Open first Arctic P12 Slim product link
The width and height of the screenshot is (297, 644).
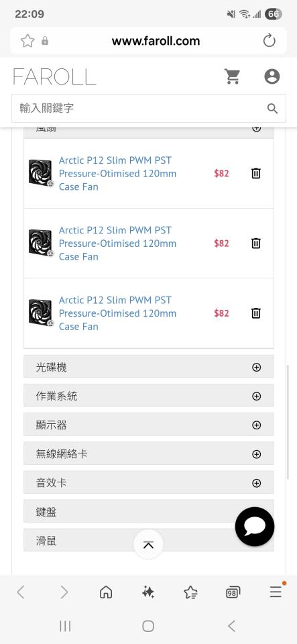click(x=117, y=173)
